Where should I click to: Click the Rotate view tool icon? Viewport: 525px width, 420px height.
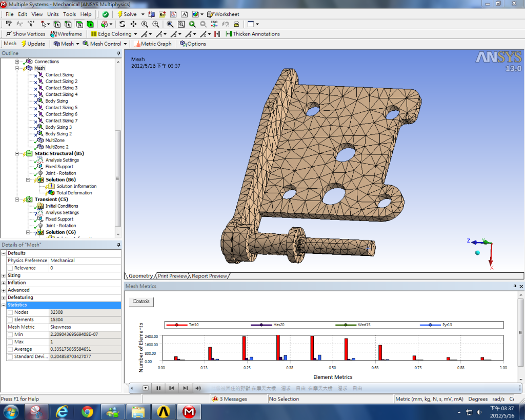click(x=122, y=24)
